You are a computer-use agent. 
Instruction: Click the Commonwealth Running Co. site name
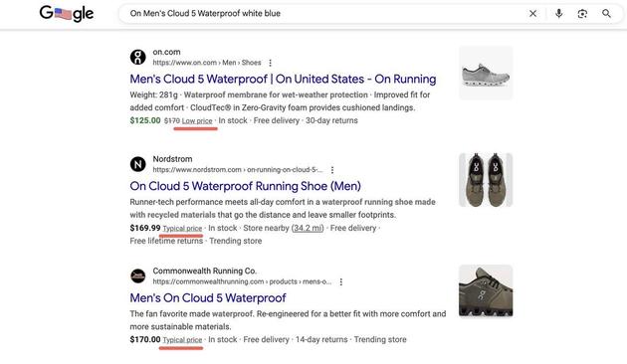(205, 271)
